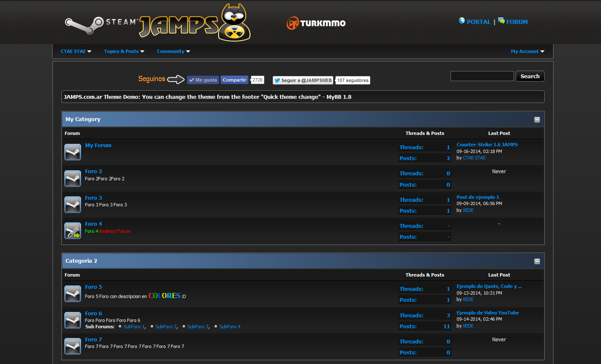The image size is (601, 364).
Task: Click the Categoria 2 header title
Action: click(81, 261)
